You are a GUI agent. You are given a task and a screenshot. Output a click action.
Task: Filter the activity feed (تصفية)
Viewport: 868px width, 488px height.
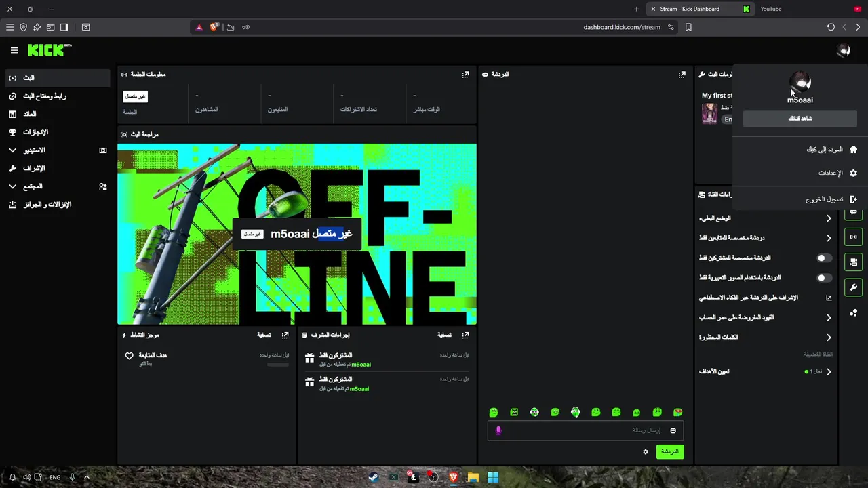click(x=264, y=335)
